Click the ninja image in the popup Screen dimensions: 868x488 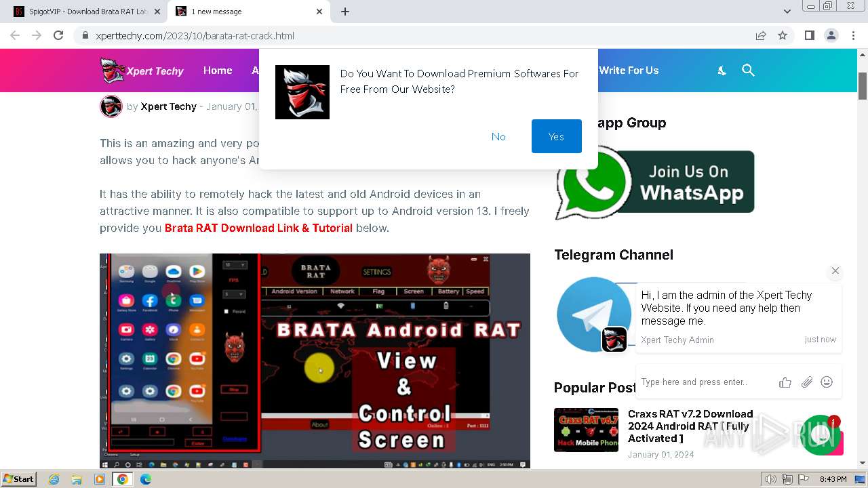point(302,92)
